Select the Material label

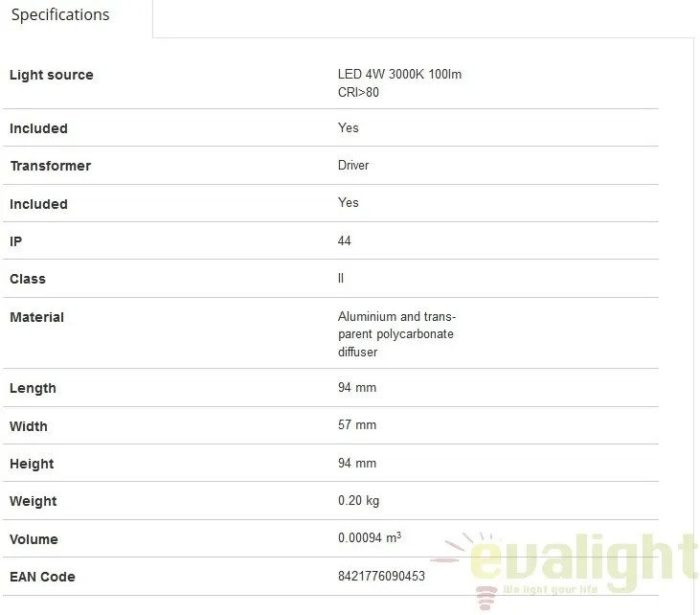pyautogui.click(x=36, y=317)
